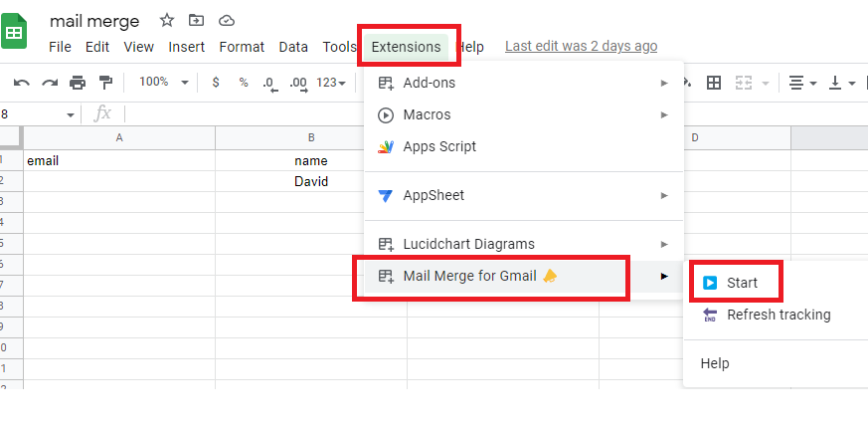The image size is (868, 427).
Task: Open the Google Sheets home icon
Action: click(x=15, y=32)
